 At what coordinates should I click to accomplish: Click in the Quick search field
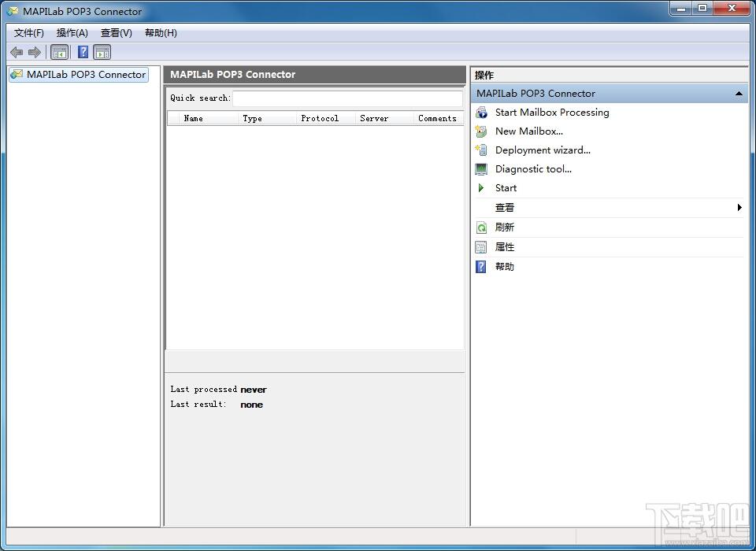[347, 98]
